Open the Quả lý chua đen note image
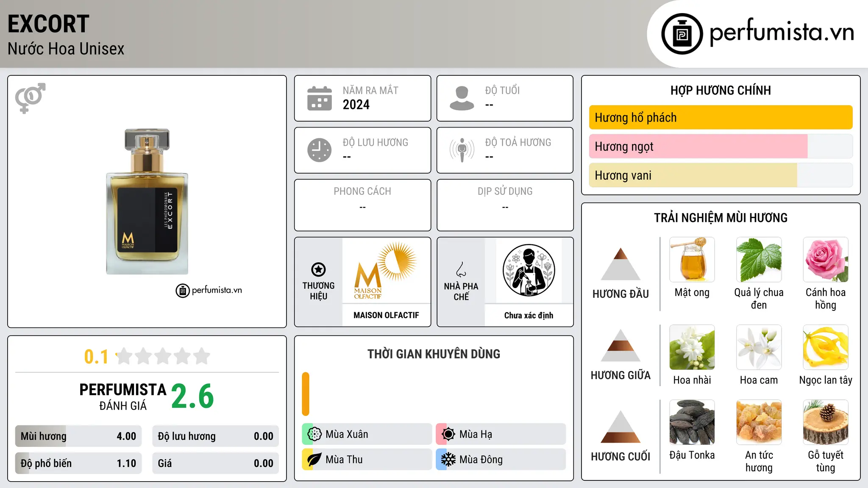The width and height of the screenshot is (868, 488). click(x=759, y=260)
